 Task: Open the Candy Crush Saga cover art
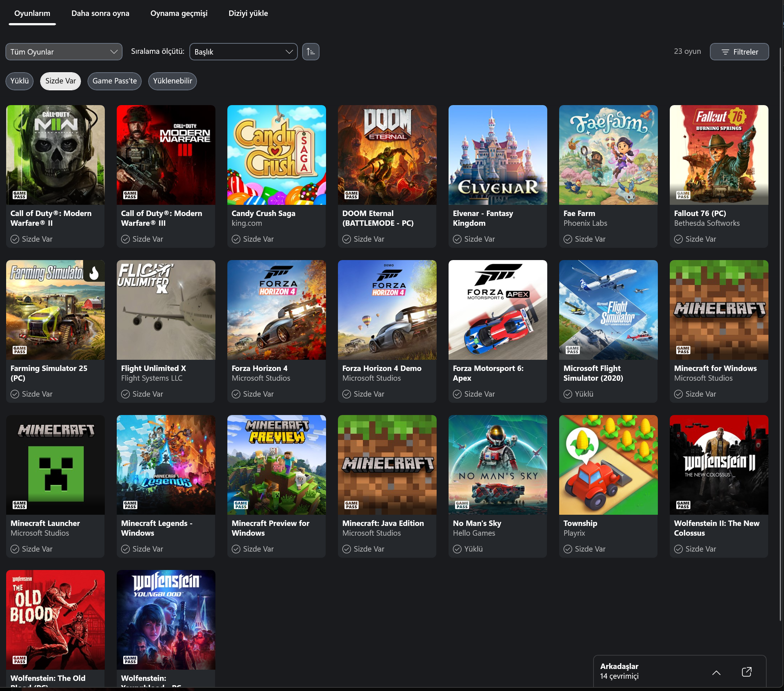coord(277,155)
